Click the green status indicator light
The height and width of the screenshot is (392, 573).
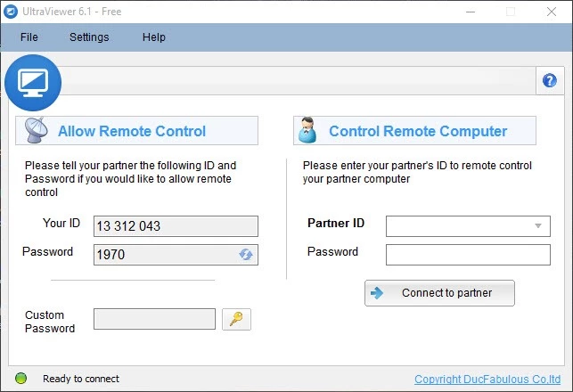(21, 379)
